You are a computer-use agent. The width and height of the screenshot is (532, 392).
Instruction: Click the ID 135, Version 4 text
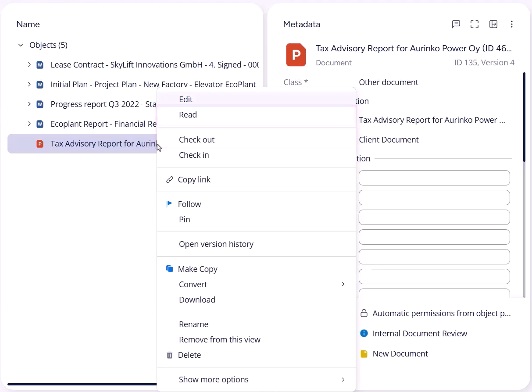(484, 63)
